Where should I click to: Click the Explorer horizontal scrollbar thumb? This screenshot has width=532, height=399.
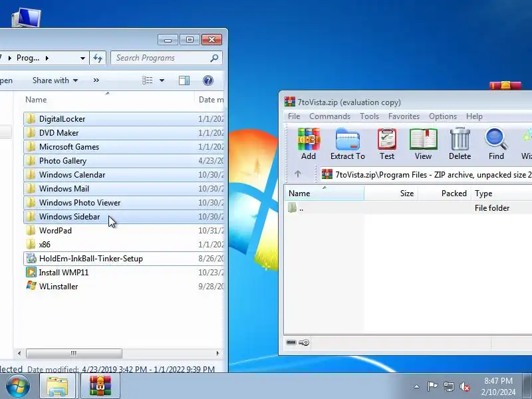pyautogui.click(x=74, y=353)
